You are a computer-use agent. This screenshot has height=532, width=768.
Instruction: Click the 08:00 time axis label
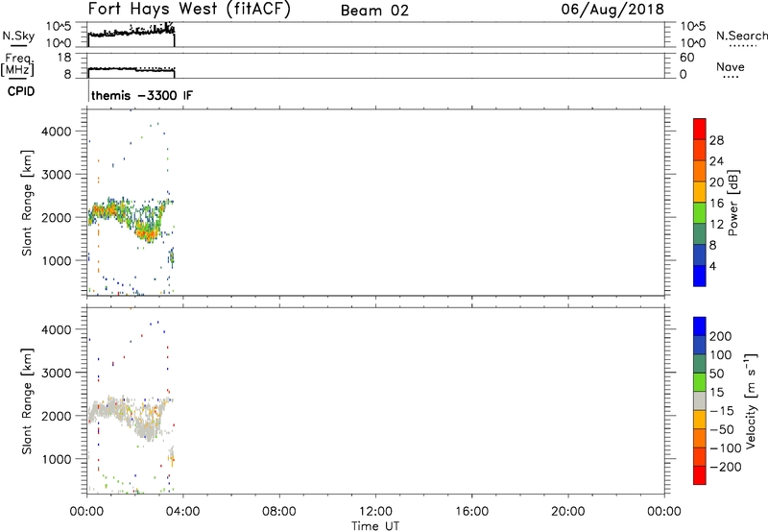point(279,512)
